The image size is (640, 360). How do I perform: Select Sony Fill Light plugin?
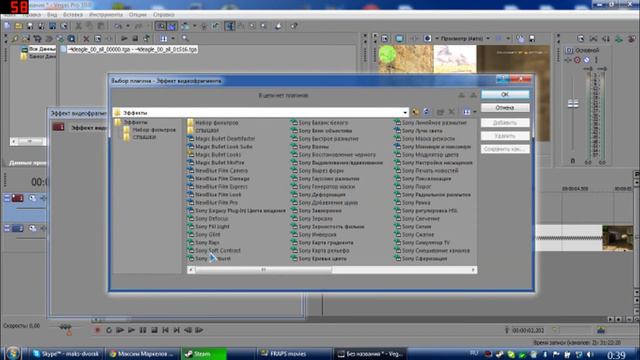pos(212,227)
